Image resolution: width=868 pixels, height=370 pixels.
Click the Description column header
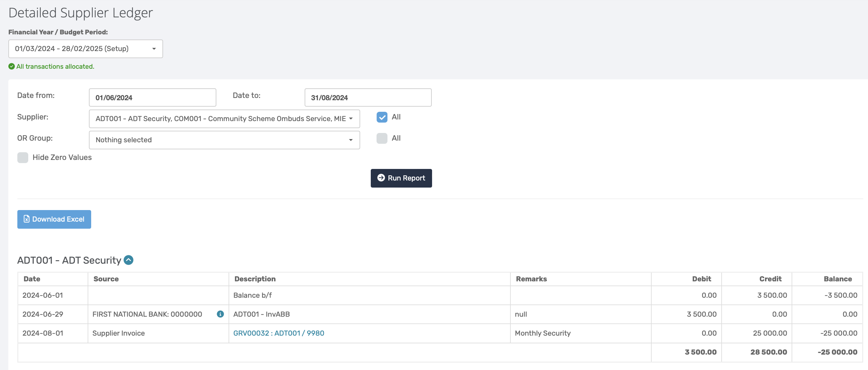(x=255, y=279)
